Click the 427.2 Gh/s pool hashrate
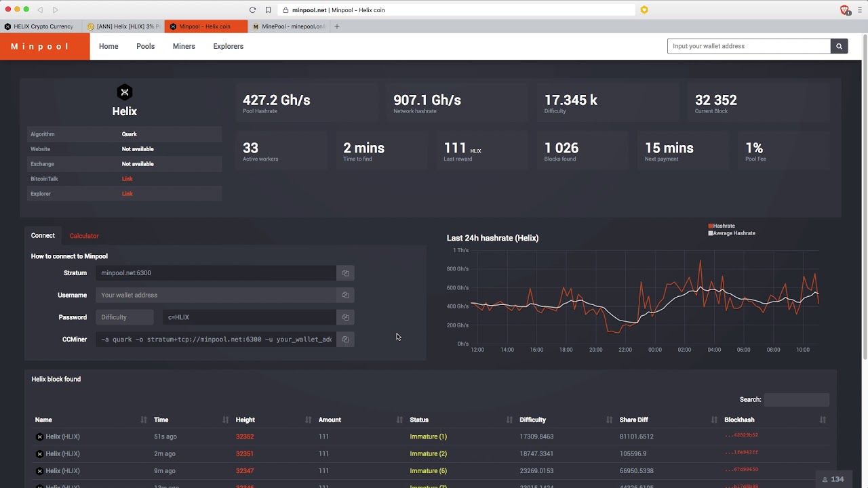 (276, 100)
